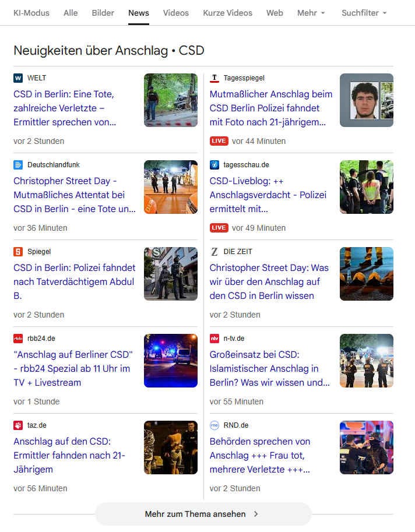Click the WELT source logo icon
Viewport: 415px width, 532px height.
18,78
